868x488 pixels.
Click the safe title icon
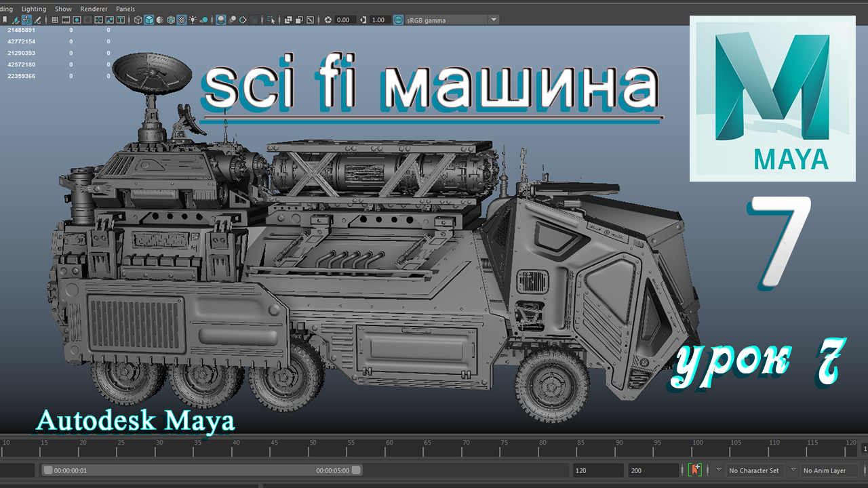coord(121,20)
